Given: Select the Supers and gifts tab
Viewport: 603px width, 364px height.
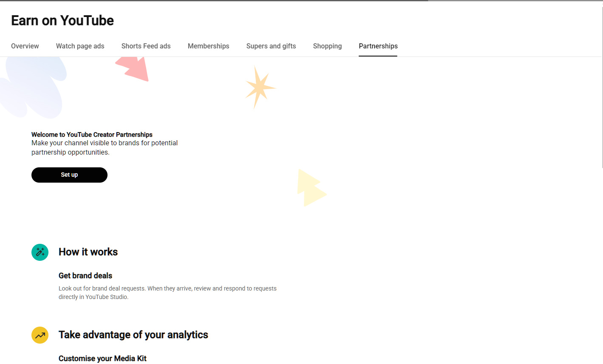Looking at the screenshot, I should pyautogui.click(x=271, y=46).
